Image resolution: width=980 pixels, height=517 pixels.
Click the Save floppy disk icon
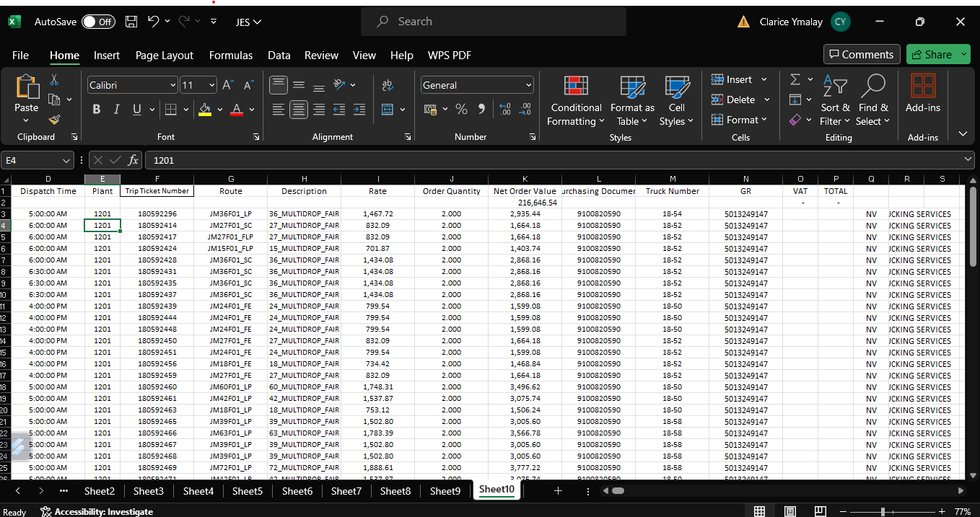(x=131, y=22)
